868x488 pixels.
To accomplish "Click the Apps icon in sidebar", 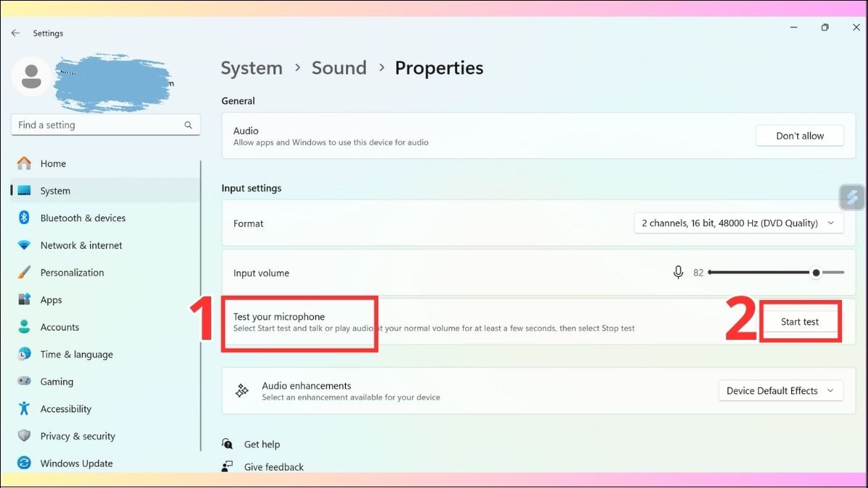I will 25,299.
